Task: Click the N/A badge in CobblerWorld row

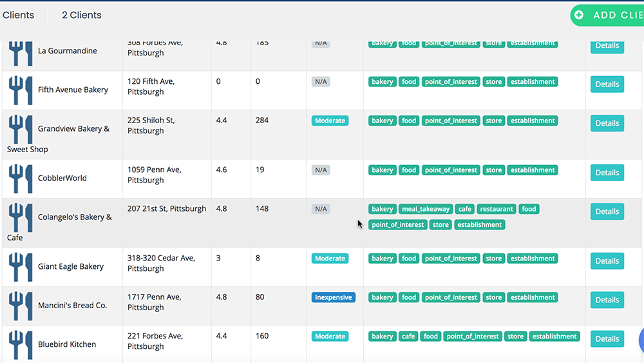Action: [321, 170]
